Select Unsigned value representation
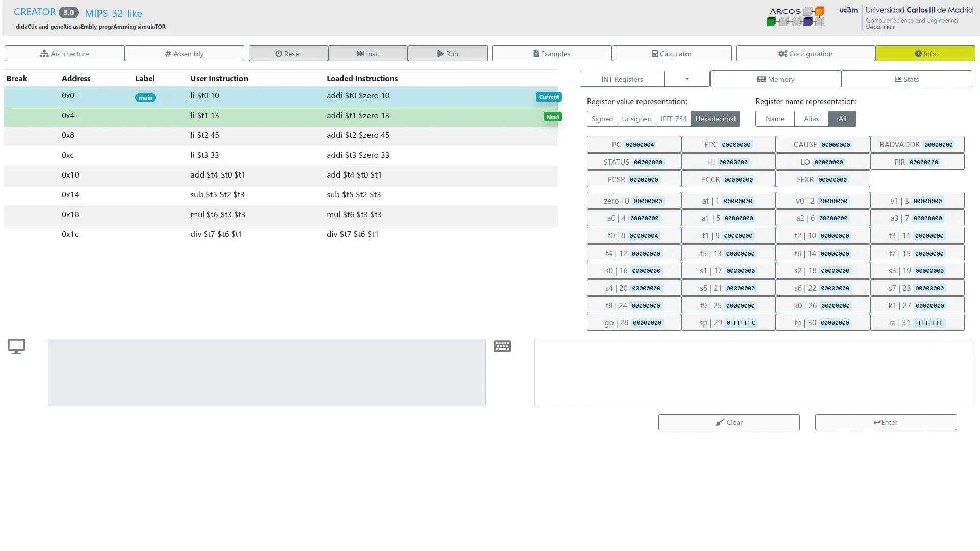Screen dimensions: 980x551 coord(636,119)
